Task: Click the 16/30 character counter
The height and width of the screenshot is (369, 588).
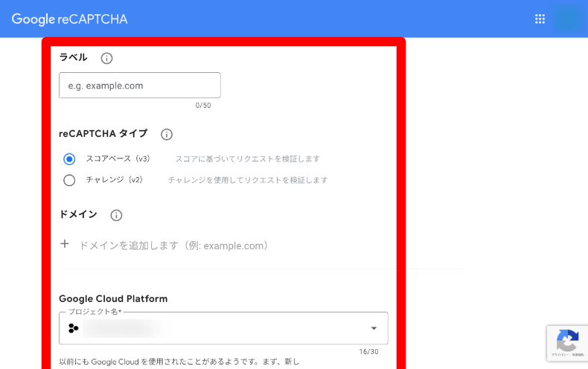Action: pos(368,352)
